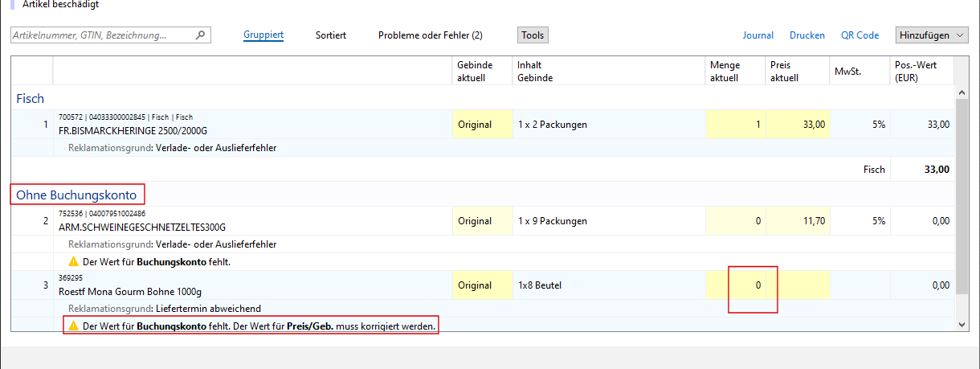Viewport: 980px width, 369px height.
Task: Click the Drucken link
Action: [x=807, y=35]
